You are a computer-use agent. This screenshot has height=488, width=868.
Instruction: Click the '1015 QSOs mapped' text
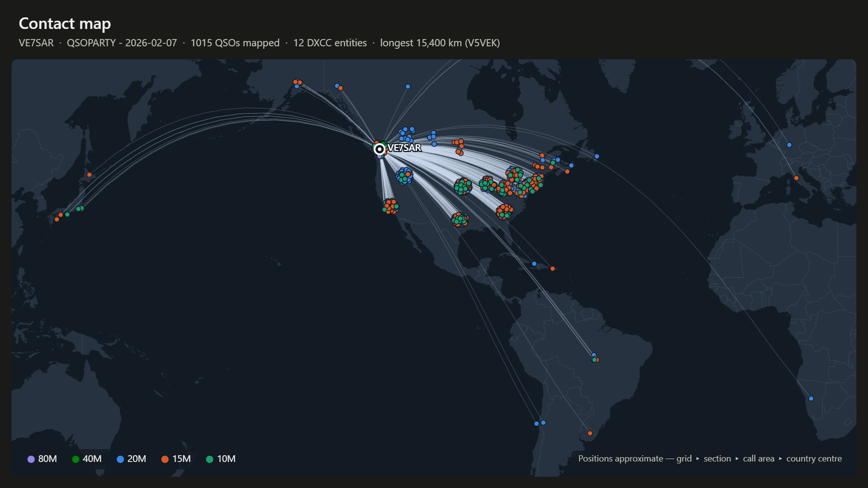(x=235, y=43)
